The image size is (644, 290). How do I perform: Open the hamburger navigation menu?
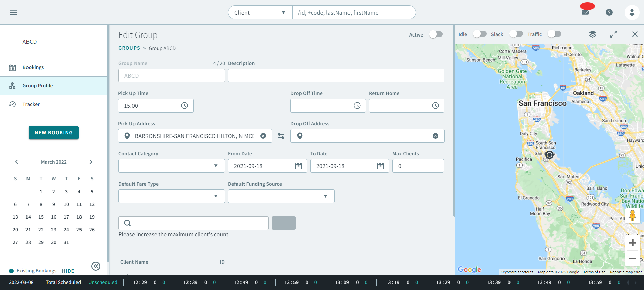point(13,12)
